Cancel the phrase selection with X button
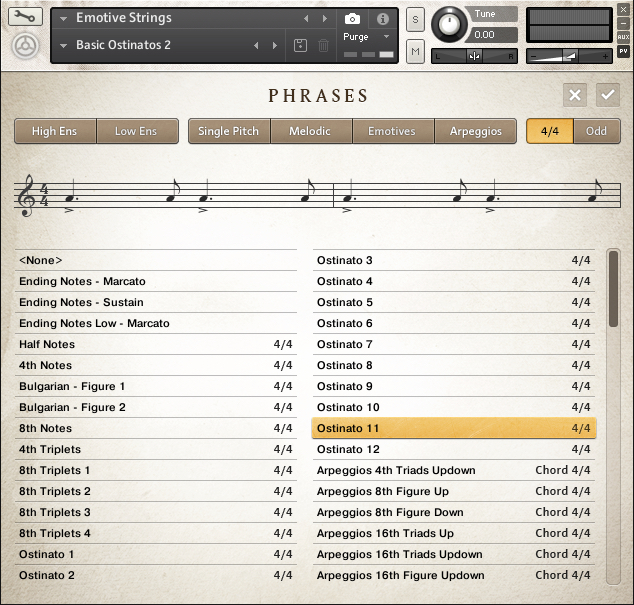This screenshot has height=605, width=634. coord(575,95)
